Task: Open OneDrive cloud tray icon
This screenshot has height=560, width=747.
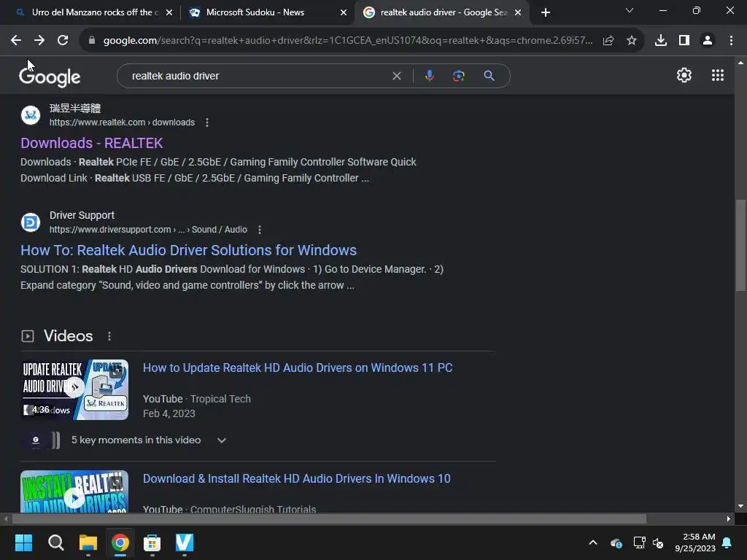Action: tap(616, 542)
